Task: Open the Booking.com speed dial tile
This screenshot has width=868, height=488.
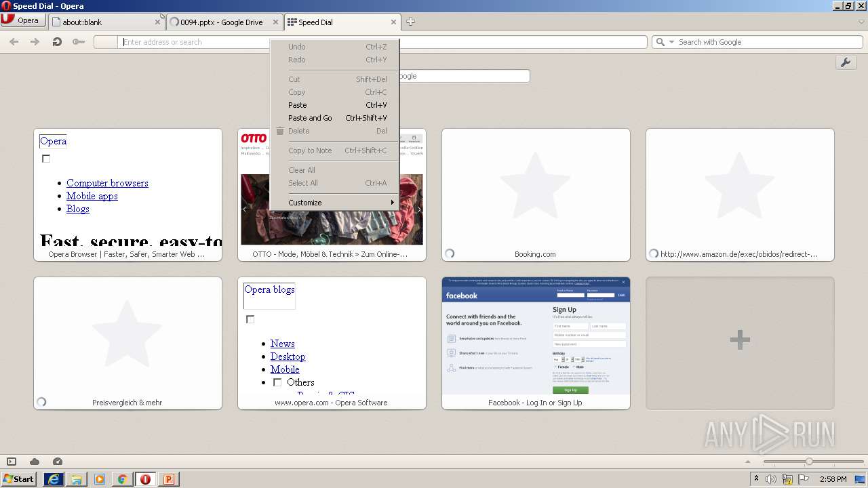Action: pyautogui.click(x=536, y=195)
